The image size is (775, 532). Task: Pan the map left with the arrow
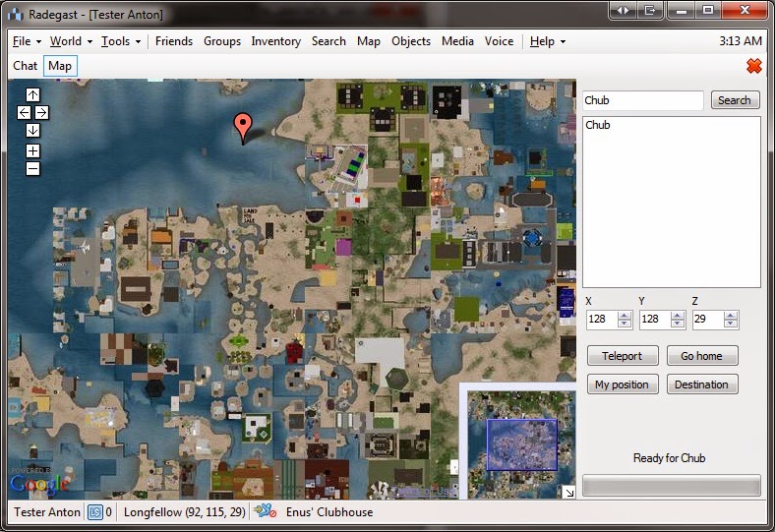point(24,113)
